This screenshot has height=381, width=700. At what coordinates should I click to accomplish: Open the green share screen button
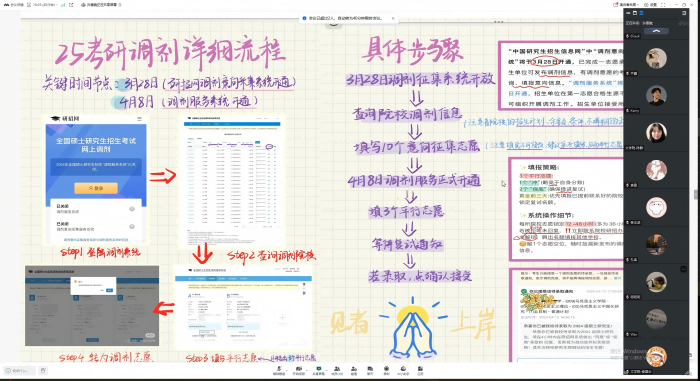[x=319, y=370]
